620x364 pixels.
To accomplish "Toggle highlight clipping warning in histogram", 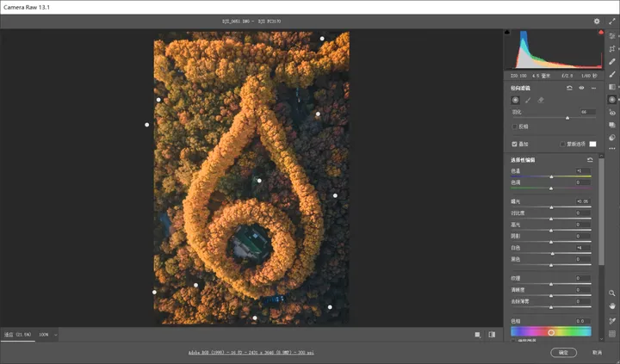I will (601, 32).
